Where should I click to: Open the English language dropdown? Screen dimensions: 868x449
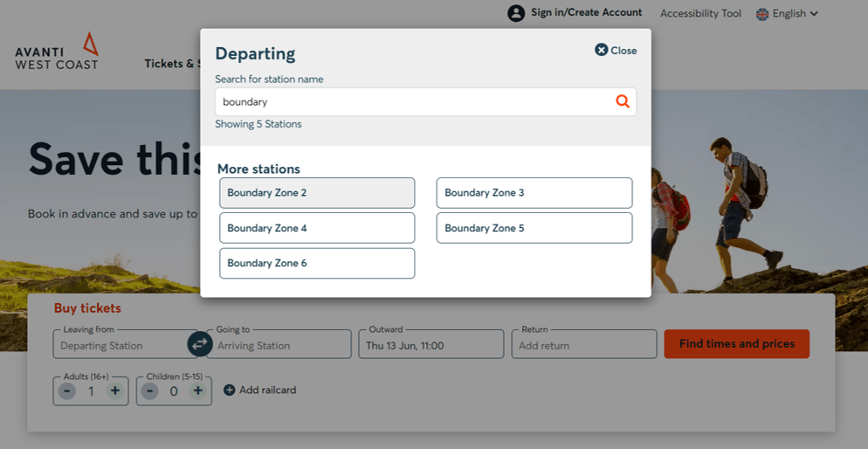point(787,14)
